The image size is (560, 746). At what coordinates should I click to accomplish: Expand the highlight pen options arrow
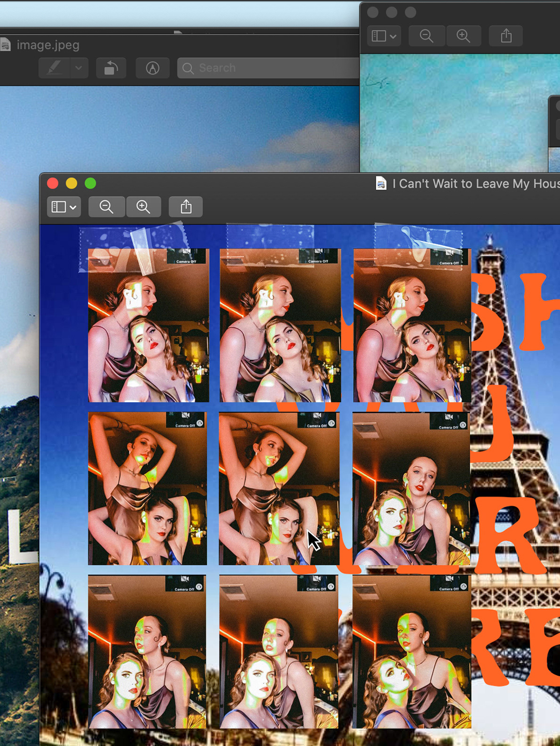pos(79,68)
